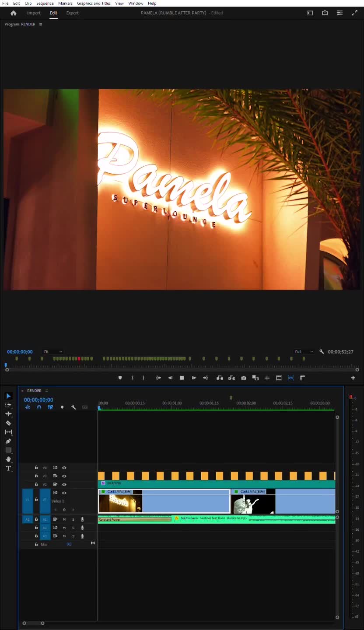The image size is (364, 630).
Task: Click the Mark In button
Action: pos(133,378)
